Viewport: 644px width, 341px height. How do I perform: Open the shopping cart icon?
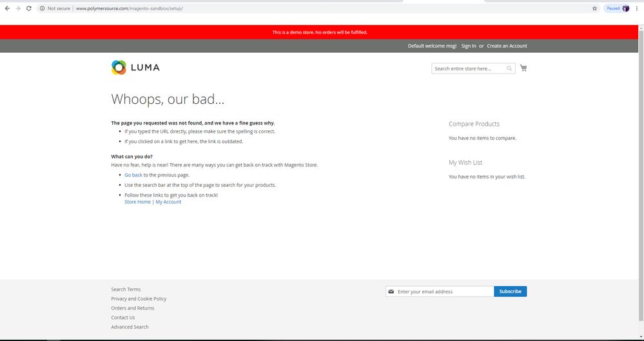(523, 68)
